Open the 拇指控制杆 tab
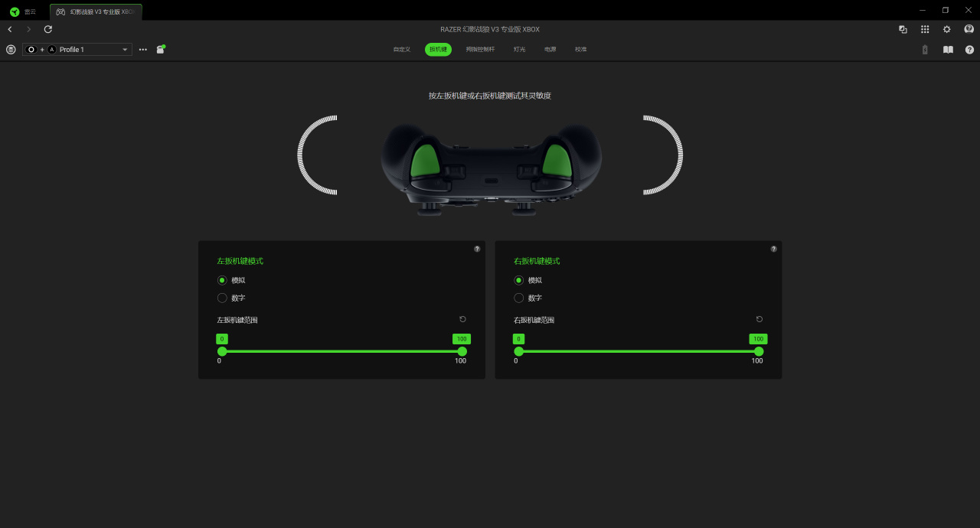 click(x=480, y=49)
